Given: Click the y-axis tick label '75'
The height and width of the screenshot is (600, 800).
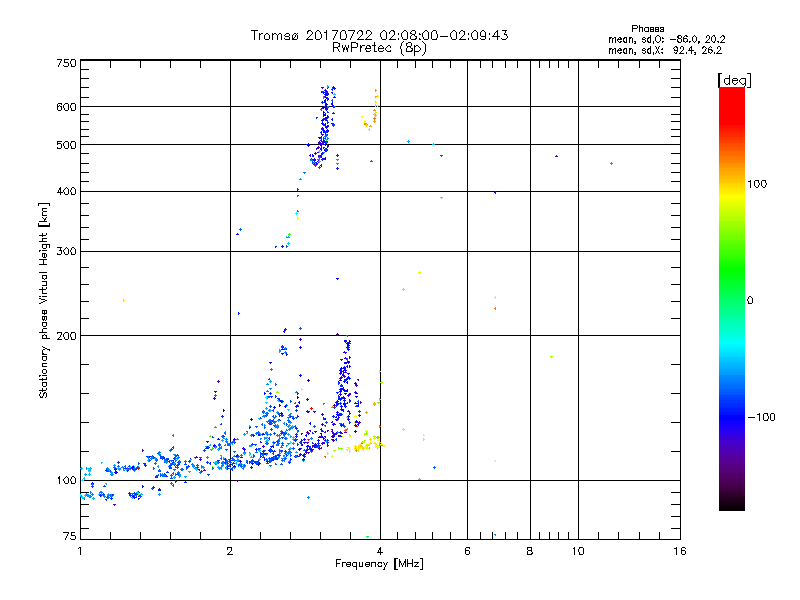Looking at the screenshot, I should point(69,536).
